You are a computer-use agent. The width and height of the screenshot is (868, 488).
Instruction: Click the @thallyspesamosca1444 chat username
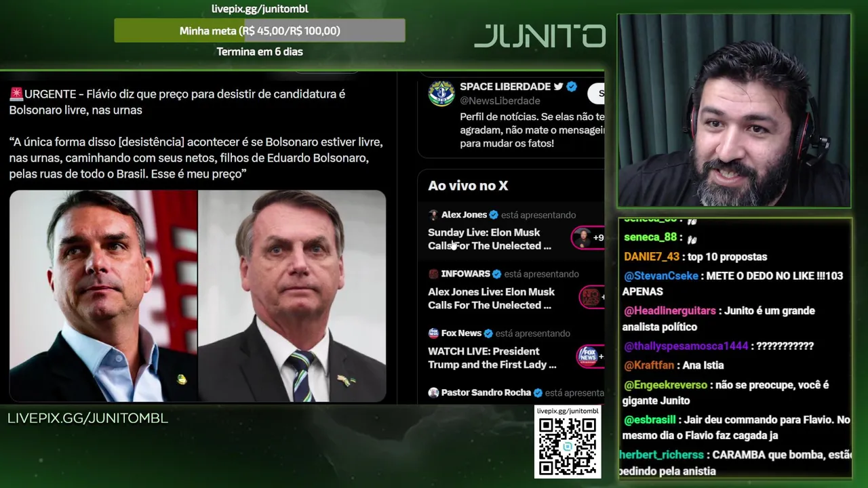pos(686,346)
